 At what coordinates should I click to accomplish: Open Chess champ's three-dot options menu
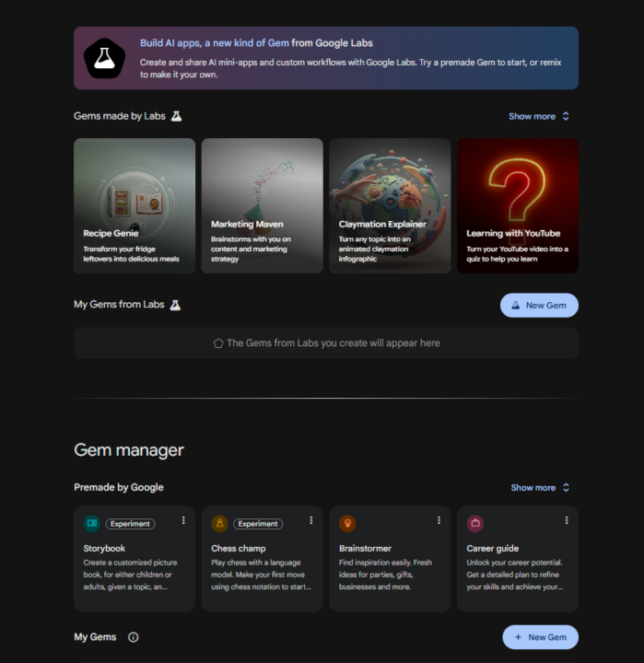pyautogui.click(x=311, y=521)
